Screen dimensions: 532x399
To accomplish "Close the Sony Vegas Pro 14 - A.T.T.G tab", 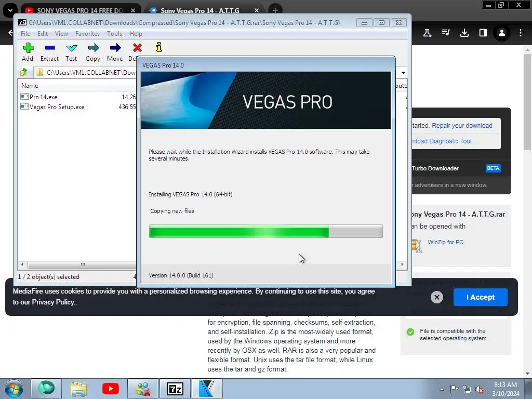I will pos(257,10).
